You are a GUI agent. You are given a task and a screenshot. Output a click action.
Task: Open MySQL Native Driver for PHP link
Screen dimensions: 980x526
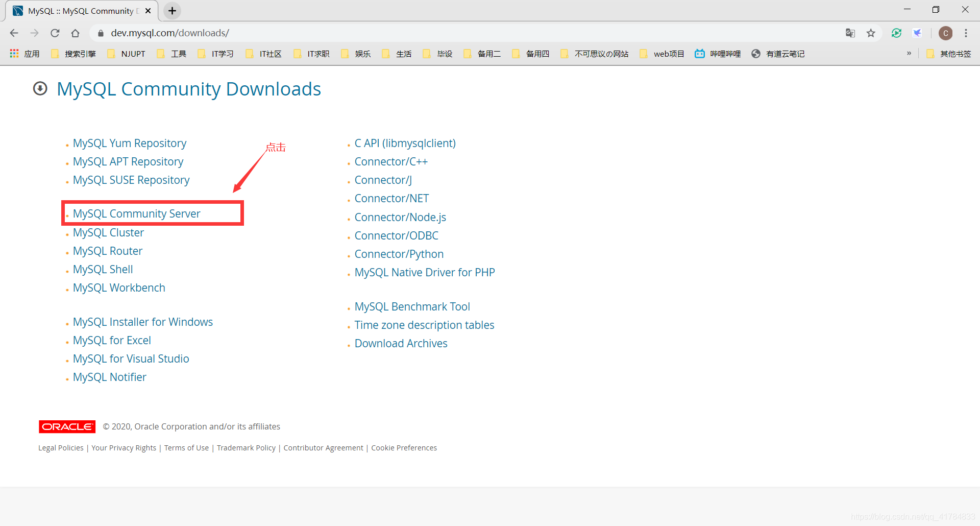click(x=425, y=272)
